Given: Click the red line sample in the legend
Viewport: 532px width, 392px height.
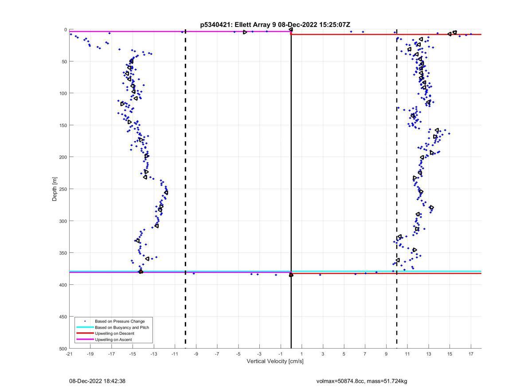Looking at the screenshot, I should click(x=85, y=334).
